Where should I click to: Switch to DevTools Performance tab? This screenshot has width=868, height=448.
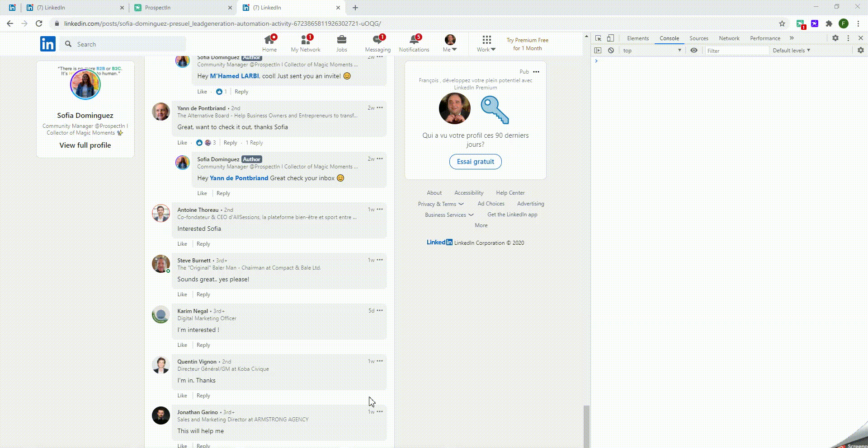point(765,38)
